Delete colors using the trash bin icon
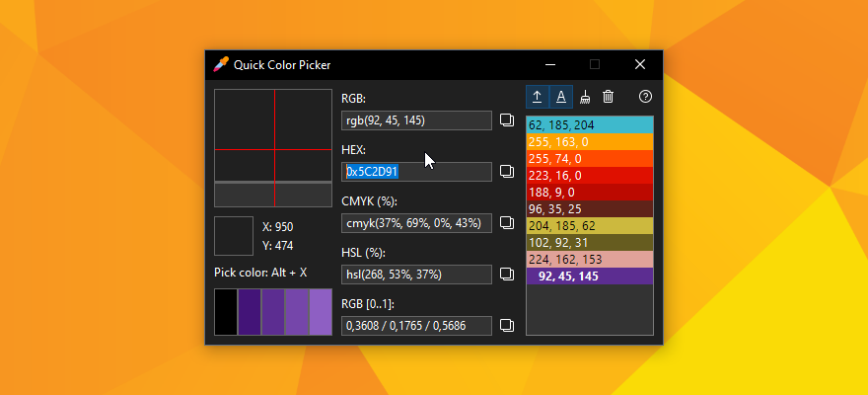Viewport: 868px width, 395px height. (x=609, y=97)
